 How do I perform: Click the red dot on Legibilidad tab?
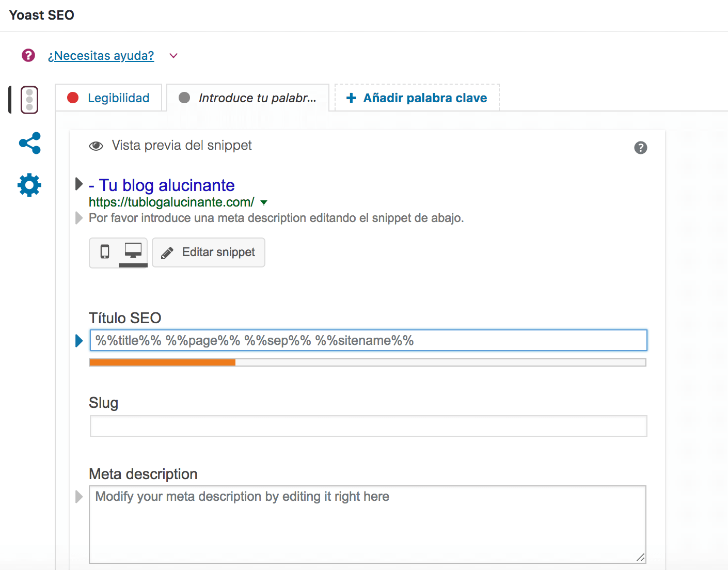coord(73,98)
